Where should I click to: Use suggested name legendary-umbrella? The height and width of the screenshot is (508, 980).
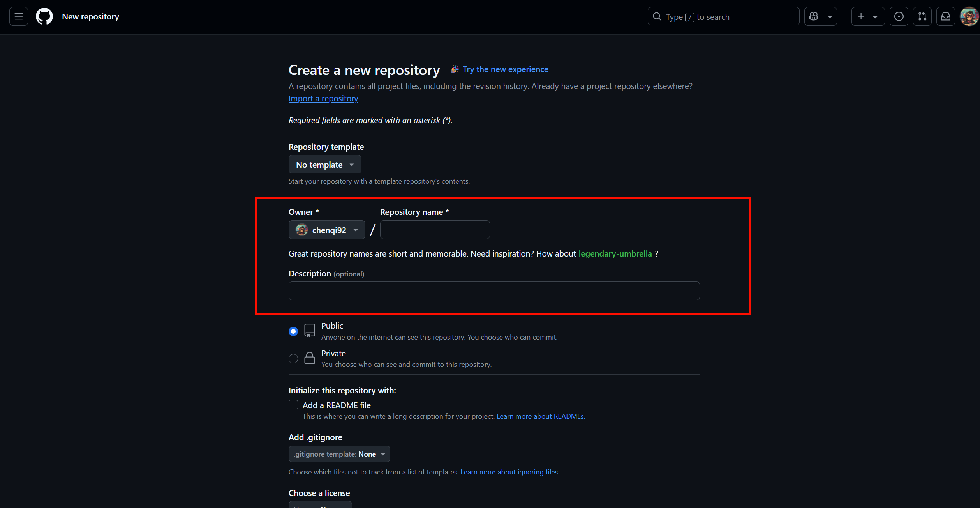click(615, 254)
